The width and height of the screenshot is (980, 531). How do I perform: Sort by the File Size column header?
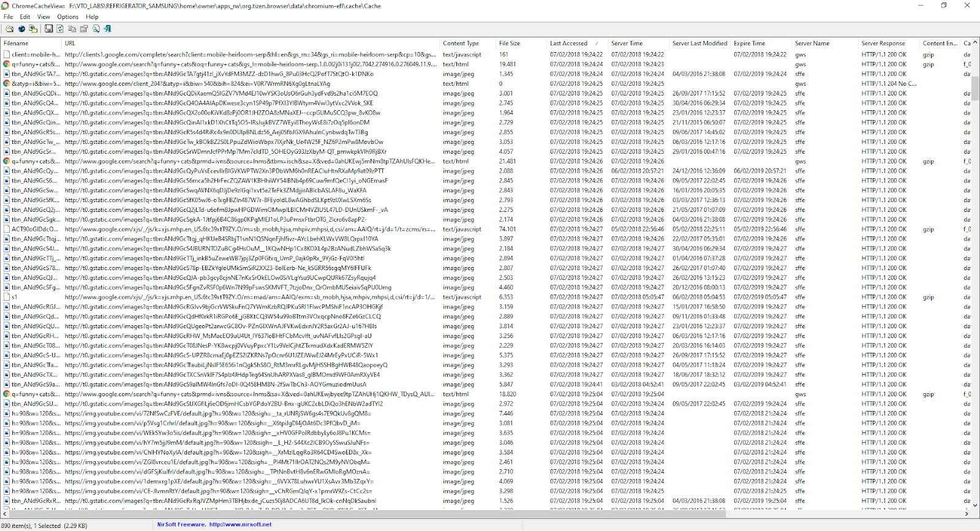coord(521,43)
